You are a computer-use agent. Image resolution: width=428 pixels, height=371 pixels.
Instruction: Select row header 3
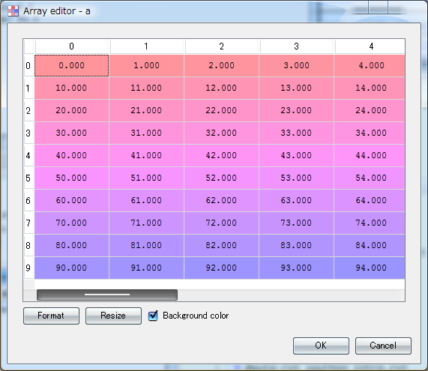[x=29, y=133]
